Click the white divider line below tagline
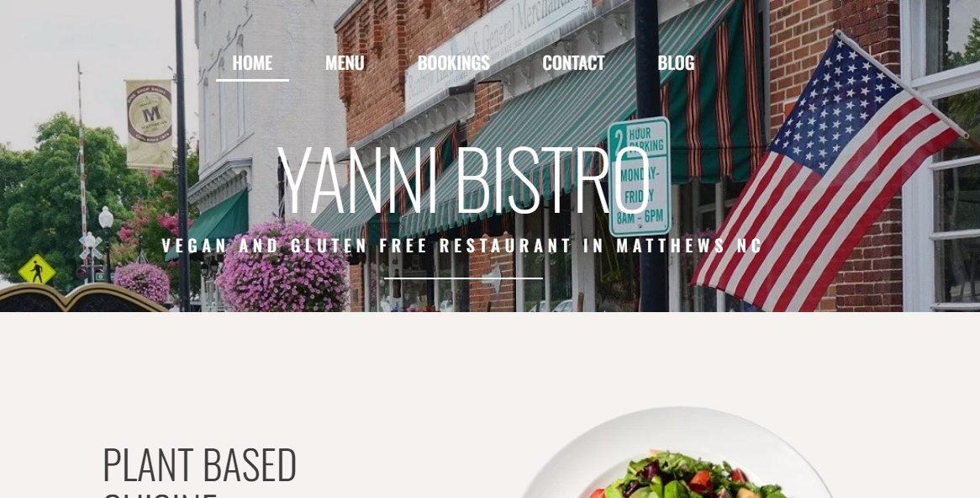 click(463, 278)
